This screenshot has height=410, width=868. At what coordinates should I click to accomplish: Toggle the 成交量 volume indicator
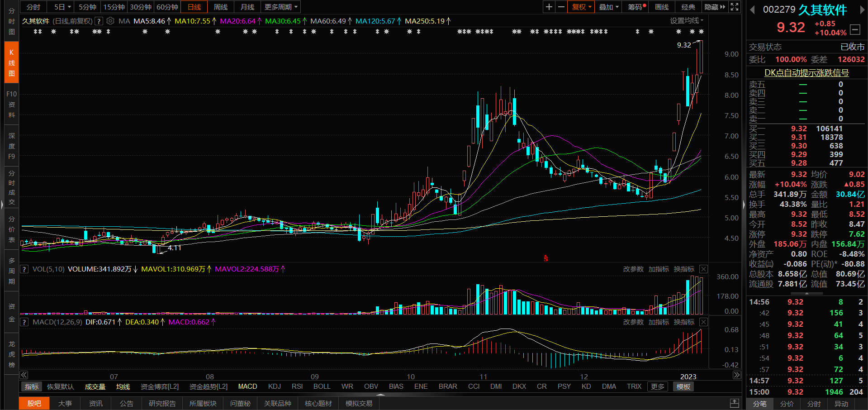click(95, 386)
